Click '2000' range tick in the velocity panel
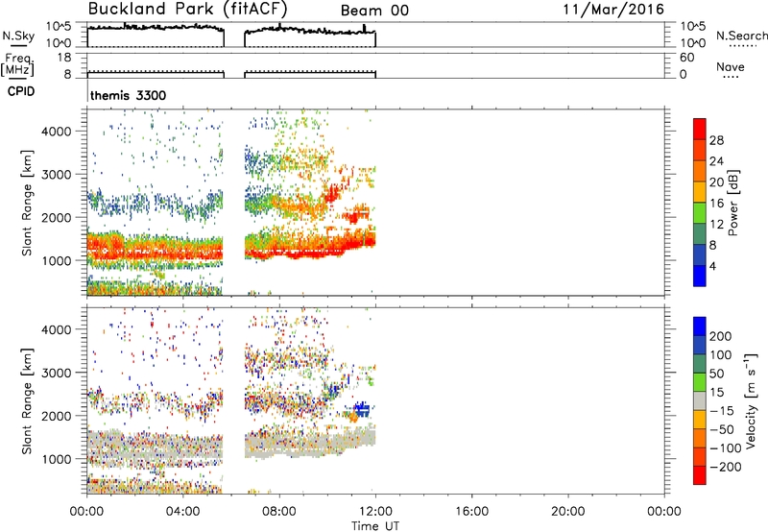Viewport: 768px width, 532px height. pyautogui.click(x=56, y=416)
